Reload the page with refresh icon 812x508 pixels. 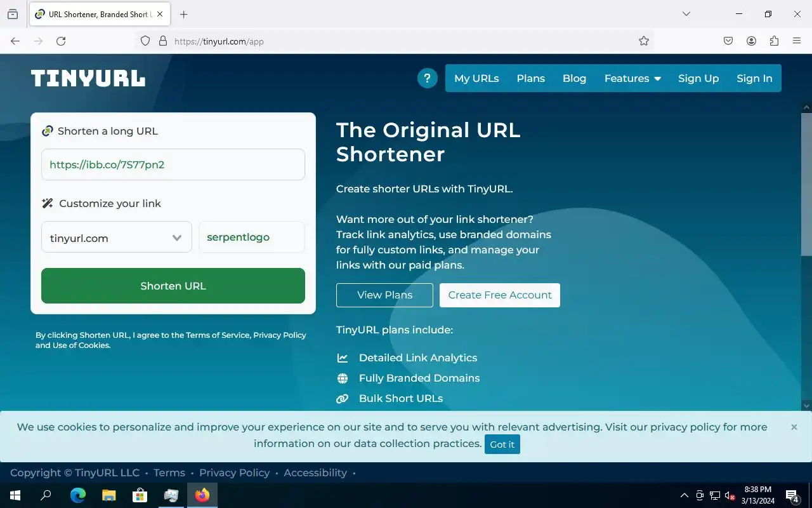click(x=61, y=41)
